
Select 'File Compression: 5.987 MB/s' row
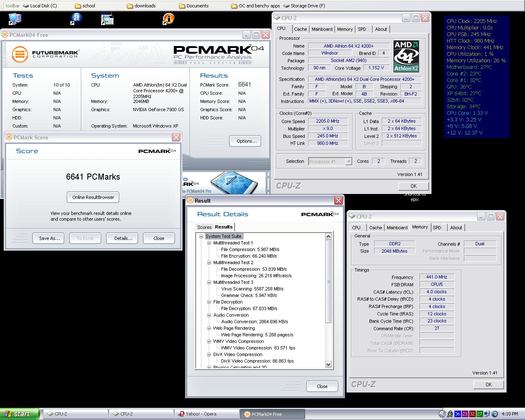[x=250, y=249]
